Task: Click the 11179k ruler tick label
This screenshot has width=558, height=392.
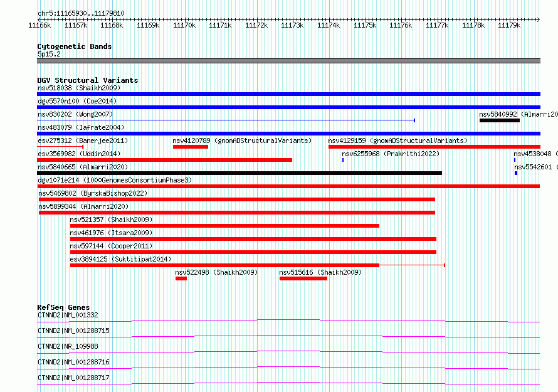Action: tap(509, 25)
